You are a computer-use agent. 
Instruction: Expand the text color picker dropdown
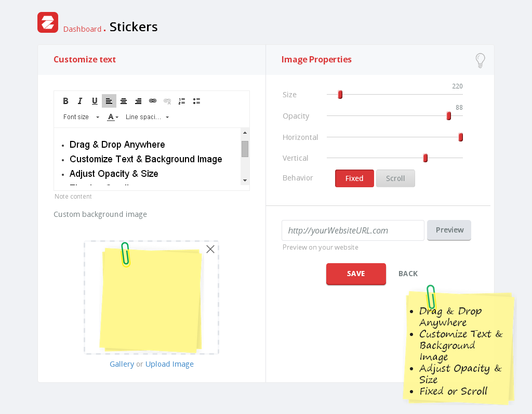pyautogui.click(x=113, y=117)
